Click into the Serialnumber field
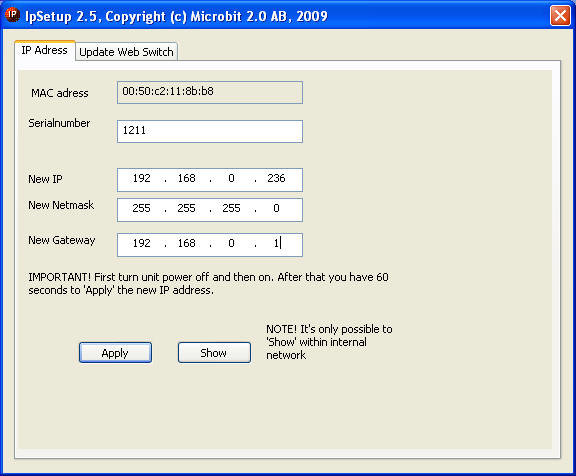 click(x=210, y=131)
